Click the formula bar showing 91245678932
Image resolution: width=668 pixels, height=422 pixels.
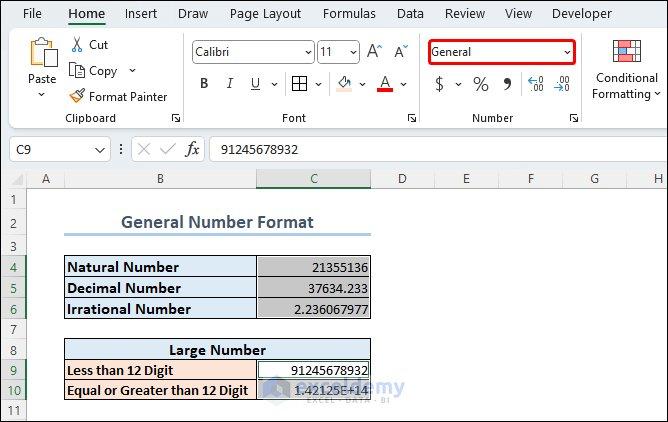(439, 149)
